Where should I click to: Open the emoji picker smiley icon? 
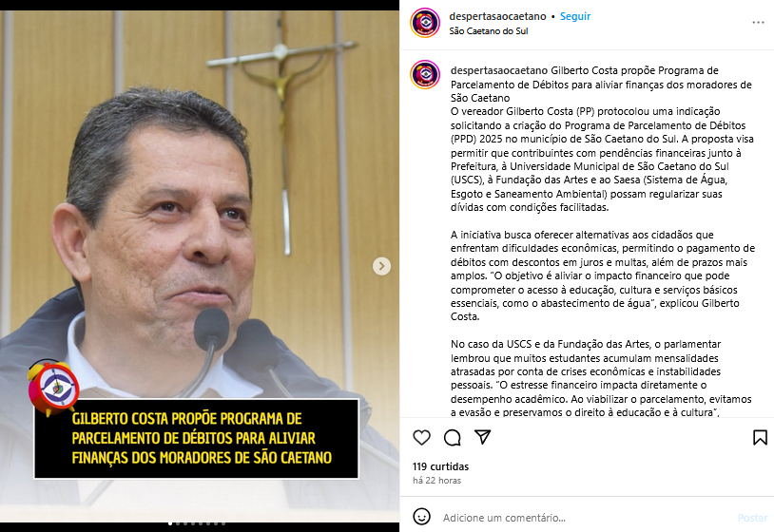tap(421, 517)
